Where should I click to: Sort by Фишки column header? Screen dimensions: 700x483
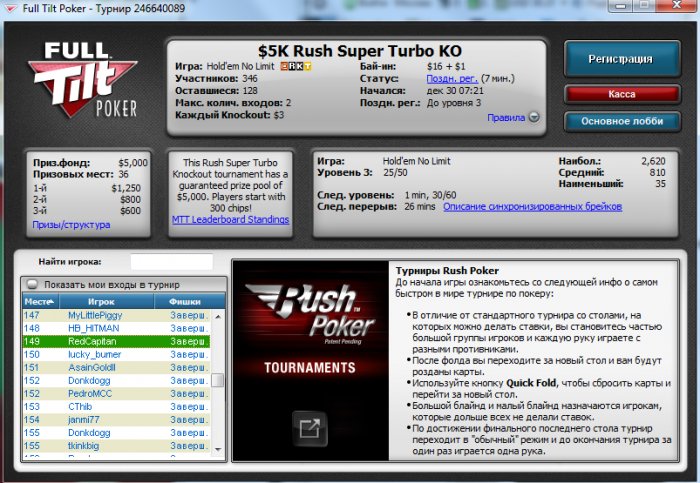(x=189, y=302)
